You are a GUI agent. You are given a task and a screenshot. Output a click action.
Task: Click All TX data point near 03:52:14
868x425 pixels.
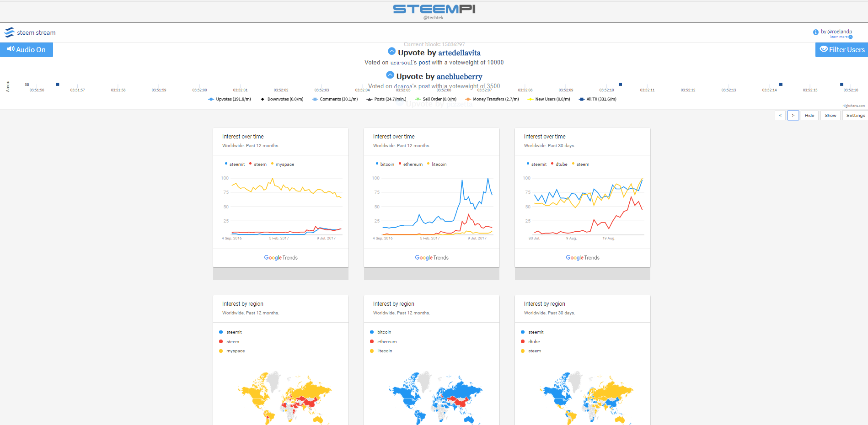coord(781,84)
